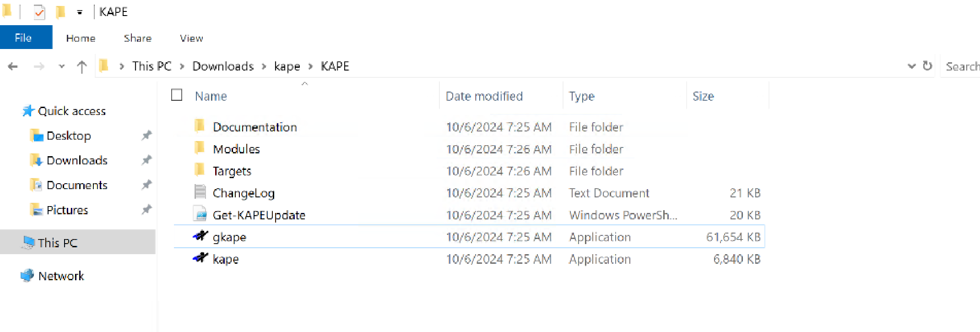
Task: Open the File menu tab
Action: [26, 38]
